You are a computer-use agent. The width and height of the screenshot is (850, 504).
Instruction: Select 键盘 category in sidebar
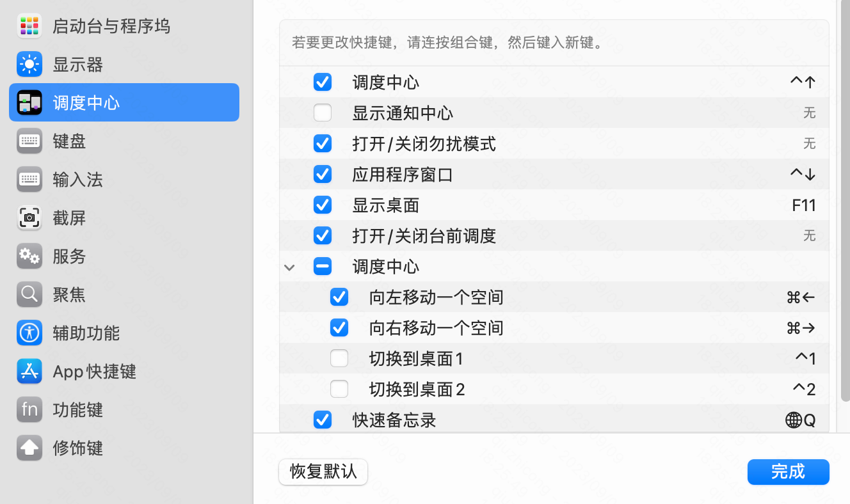coord(124,141)
